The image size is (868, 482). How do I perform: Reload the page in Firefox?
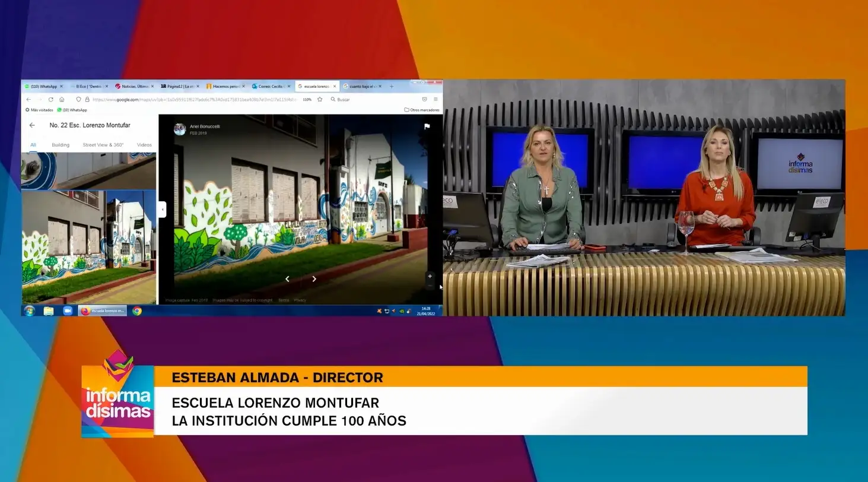pyautogui.click(x=50, y=99)
